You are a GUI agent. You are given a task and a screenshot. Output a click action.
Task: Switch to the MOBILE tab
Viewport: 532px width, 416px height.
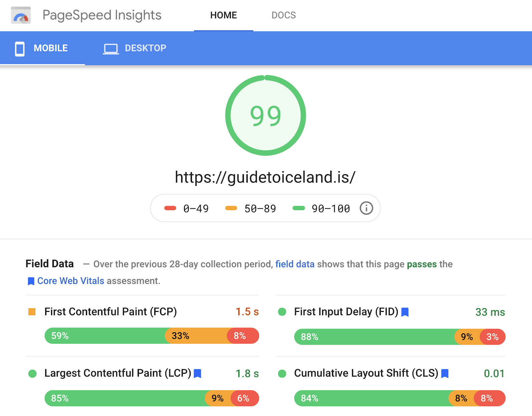[42, 48]
